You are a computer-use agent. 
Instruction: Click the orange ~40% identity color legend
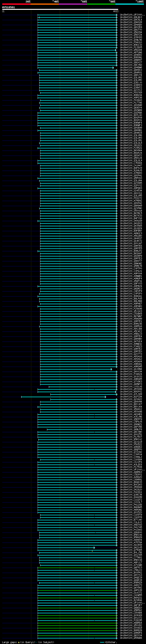point(45,4)
